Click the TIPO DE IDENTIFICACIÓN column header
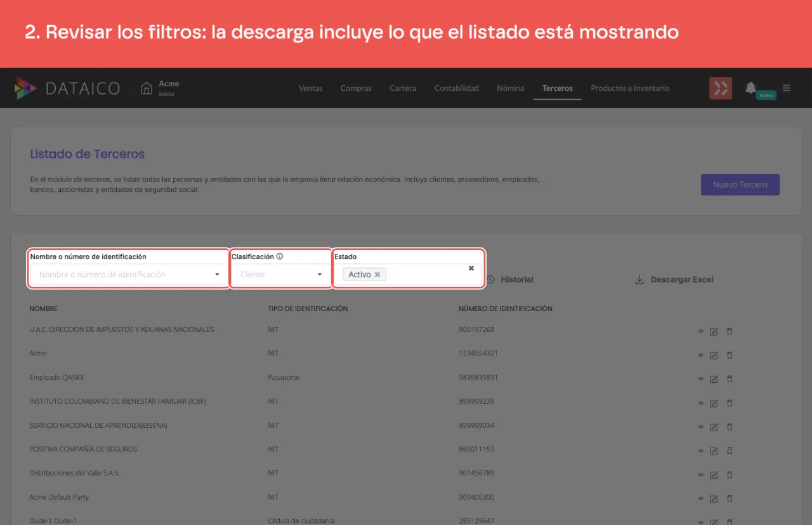The width and height of the screenshot is (812, 525). [308, 309]
